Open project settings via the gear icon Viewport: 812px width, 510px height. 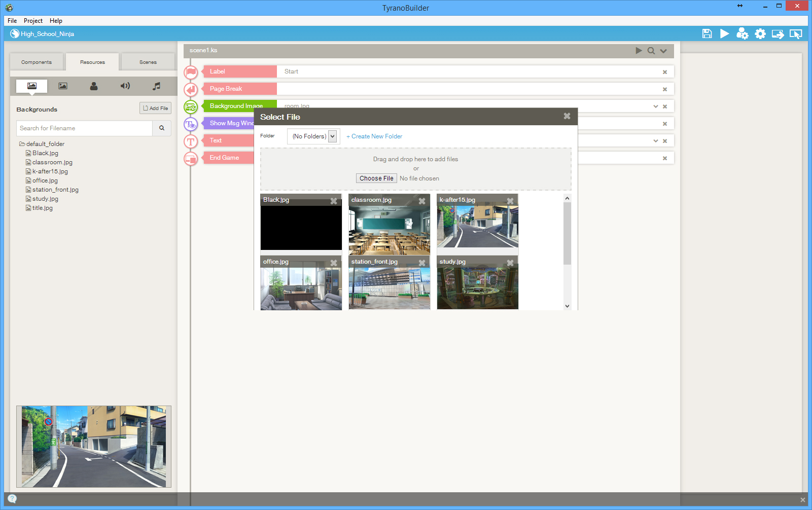760,33
